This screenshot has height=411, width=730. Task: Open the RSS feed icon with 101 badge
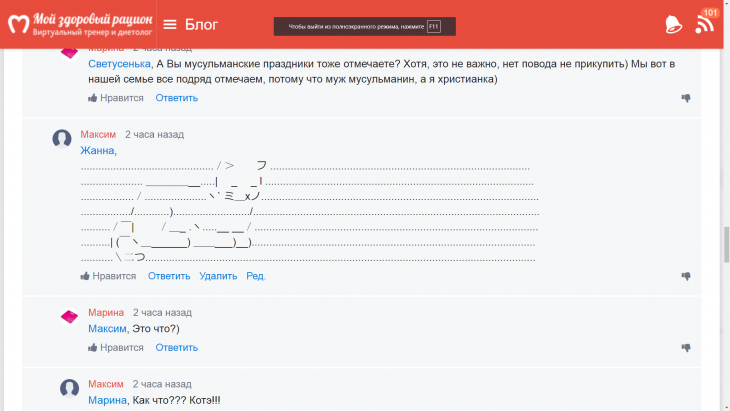point(706,22)
